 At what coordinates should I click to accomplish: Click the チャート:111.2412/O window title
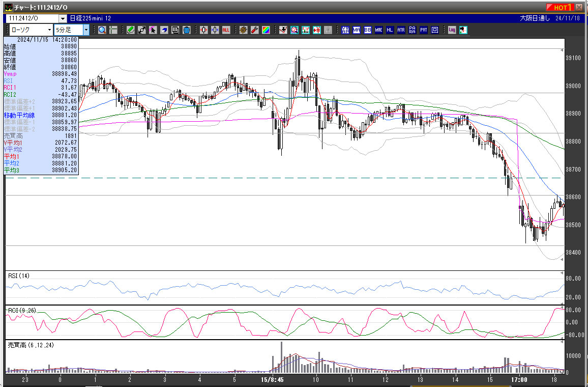pyautogui.click(x=41, y=8)
